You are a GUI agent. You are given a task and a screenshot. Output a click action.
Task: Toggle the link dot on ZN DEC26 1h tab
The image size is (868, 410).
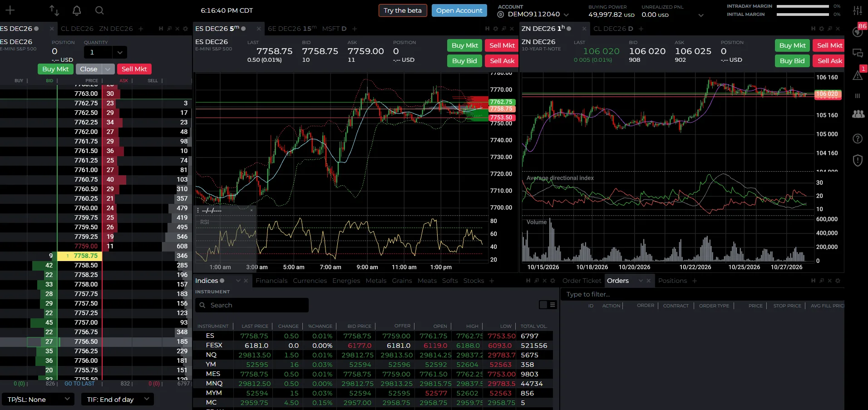(x=569, y=29)
